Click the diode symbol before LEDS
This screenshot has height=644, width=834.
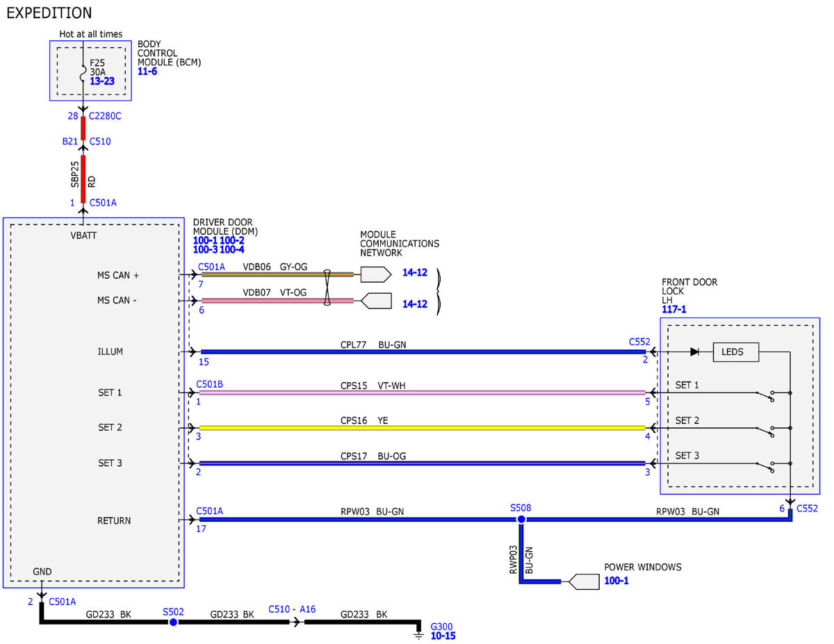694,352
